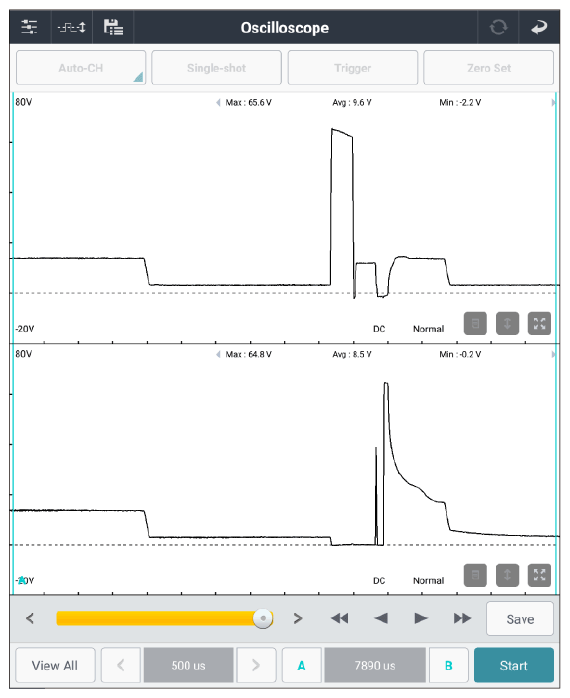570x698 pixels.
Task: Open the settings sliders icon in header
Action: 29,27
